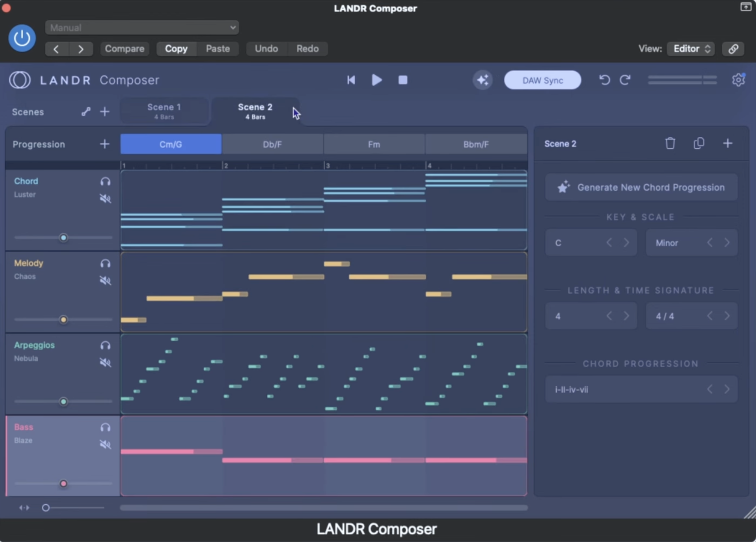
Task: Duplicate Scene 2 with copy icon
Action: click(x=699, y=143)
